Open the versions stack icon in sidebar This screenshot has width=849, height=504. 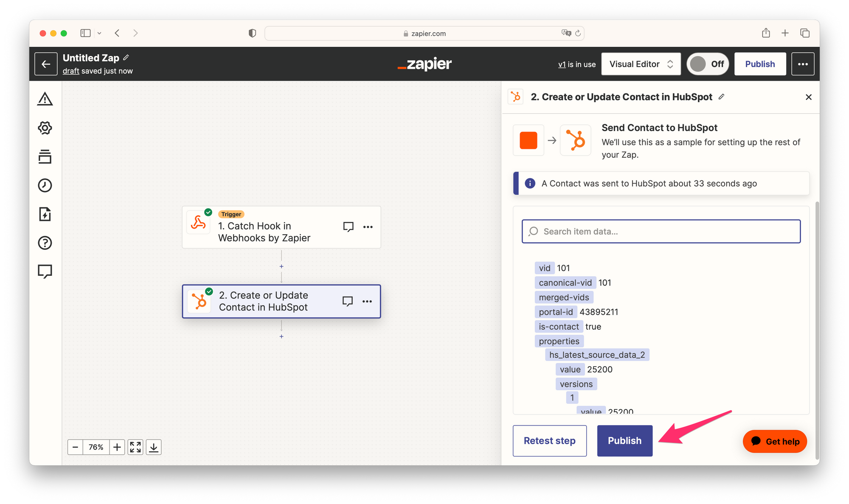coord(45,157)
